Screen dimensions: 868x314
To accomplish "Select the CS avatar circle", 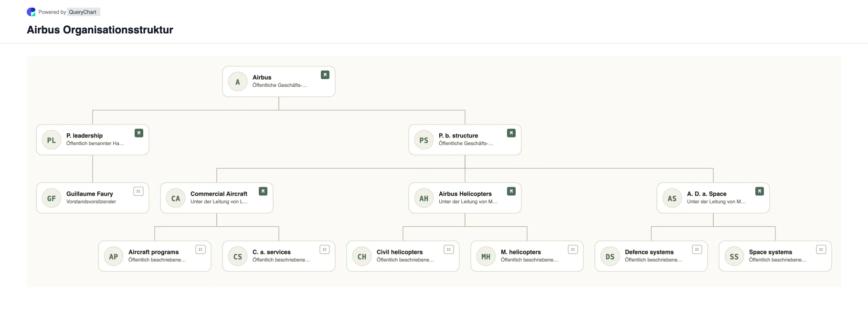I will (238, 257).
